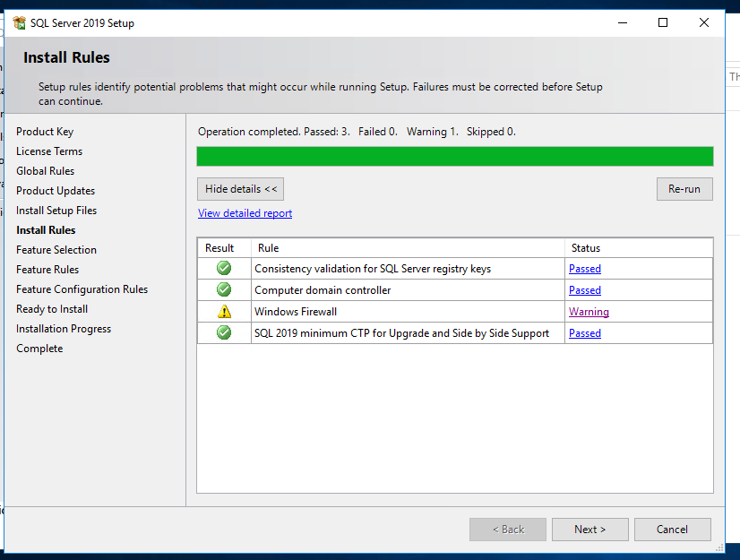Open the Warning status for Windows Firewall
Image resolution: width=740 pixels, height=560 pixels.
(589, 312)
